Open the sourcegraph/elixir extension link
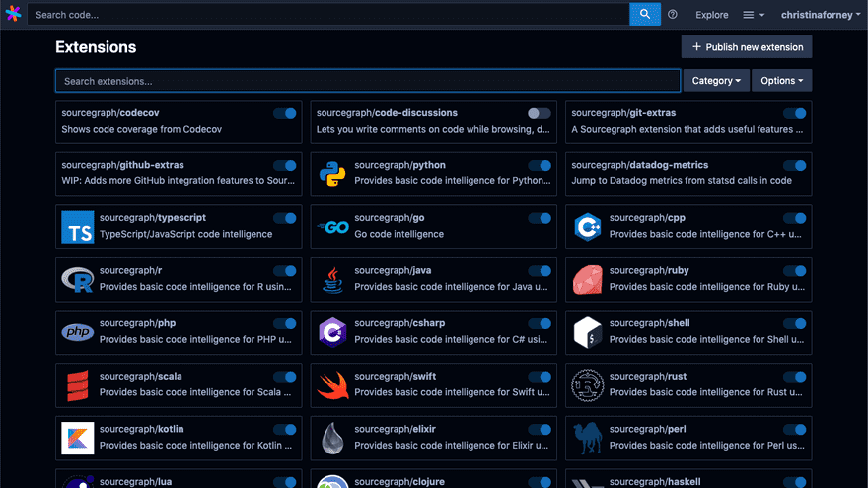Viewport: 868px width, 488px height. (x=396, y=429)
